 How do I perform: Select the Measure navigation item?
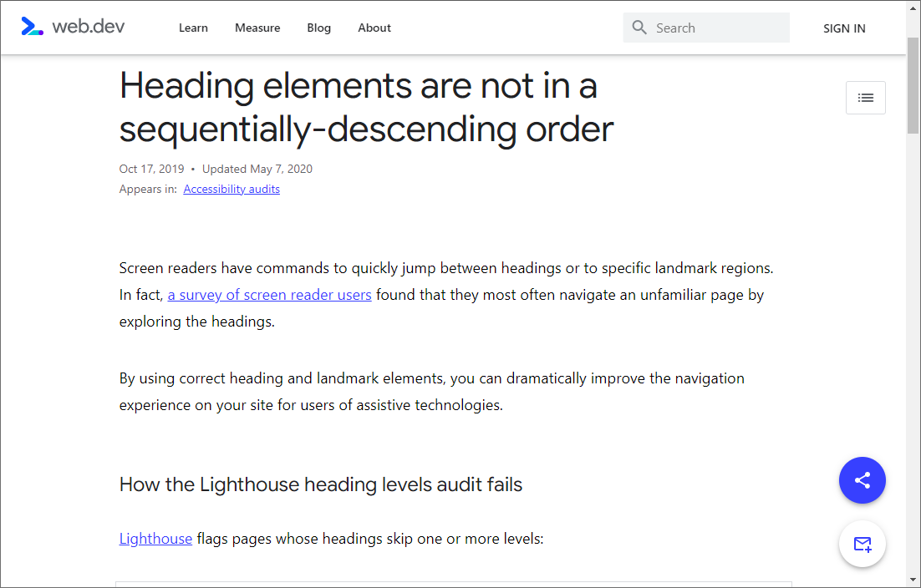257,28
